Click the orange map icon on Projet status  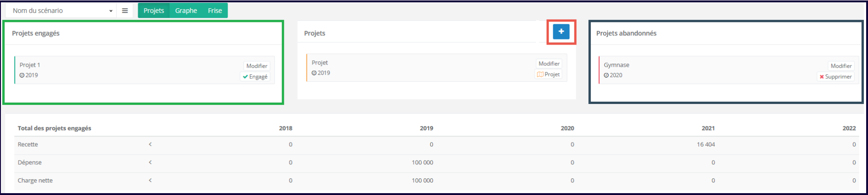point(540,74)
